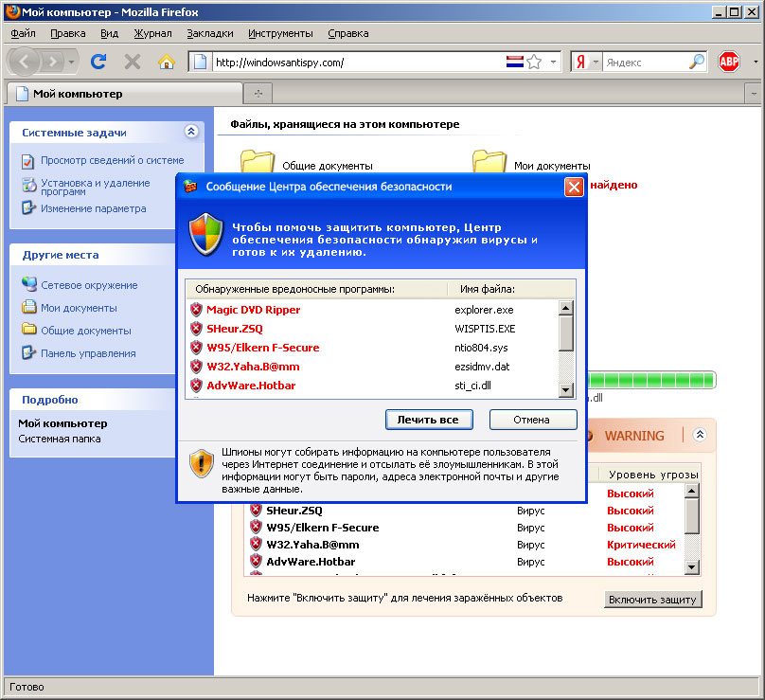Image resolution: width=765 pixels, height=700 pixels.
Task: Click the Firefox logo in the title bar
Action: point(13,11)
